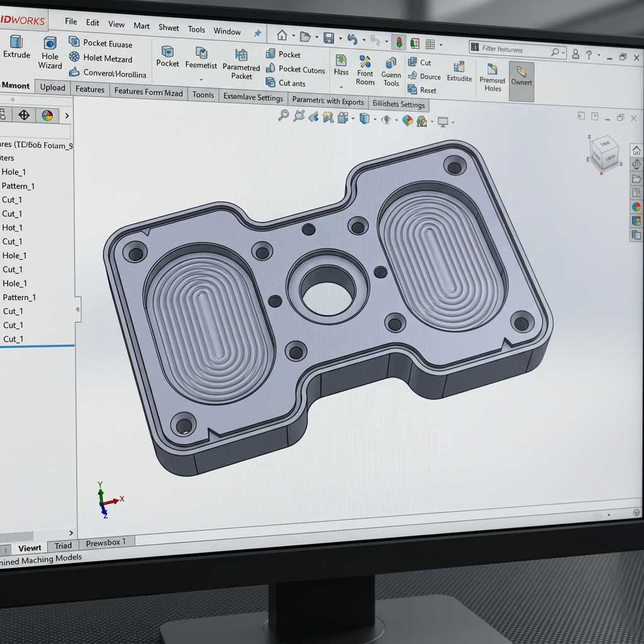Click the Help question mark icon
This screenshot has width=644, height=644.
589,55
